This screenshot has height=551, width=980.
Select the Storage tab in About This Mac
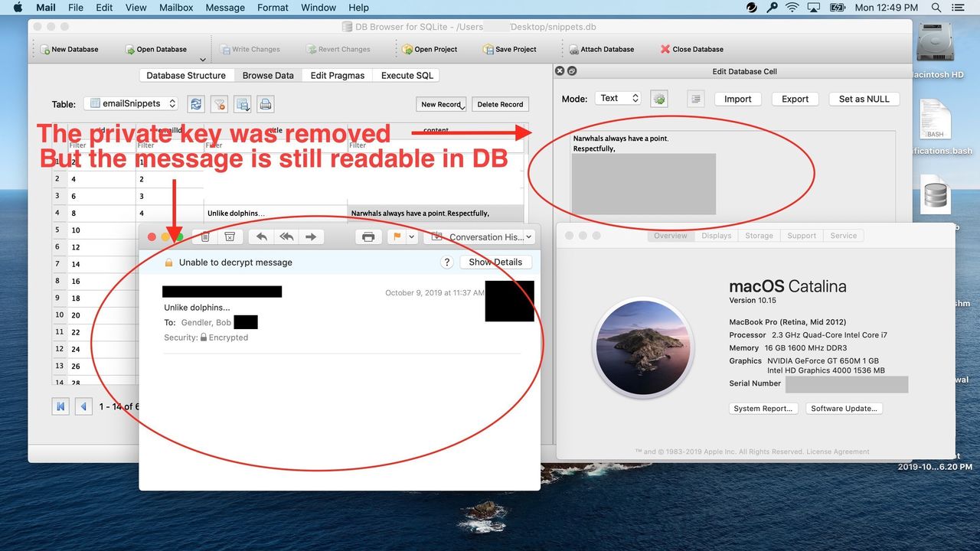[x=759, y=236]
